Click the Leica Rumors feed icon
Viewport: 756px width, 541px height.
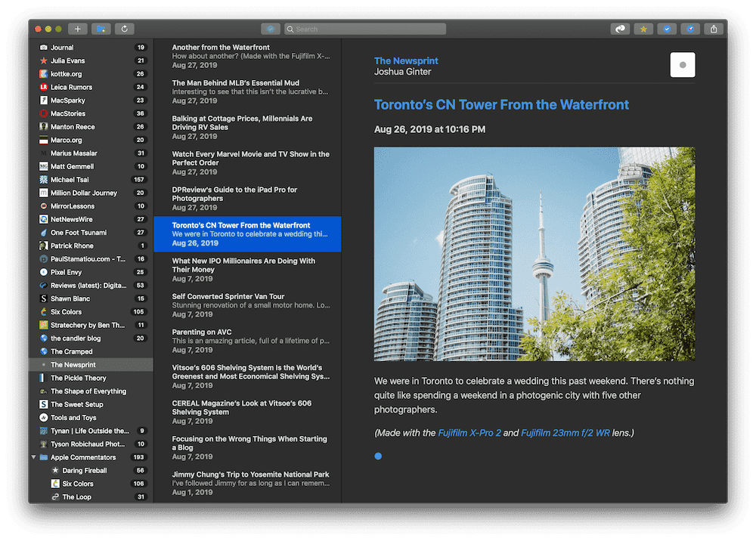[43, 87]
